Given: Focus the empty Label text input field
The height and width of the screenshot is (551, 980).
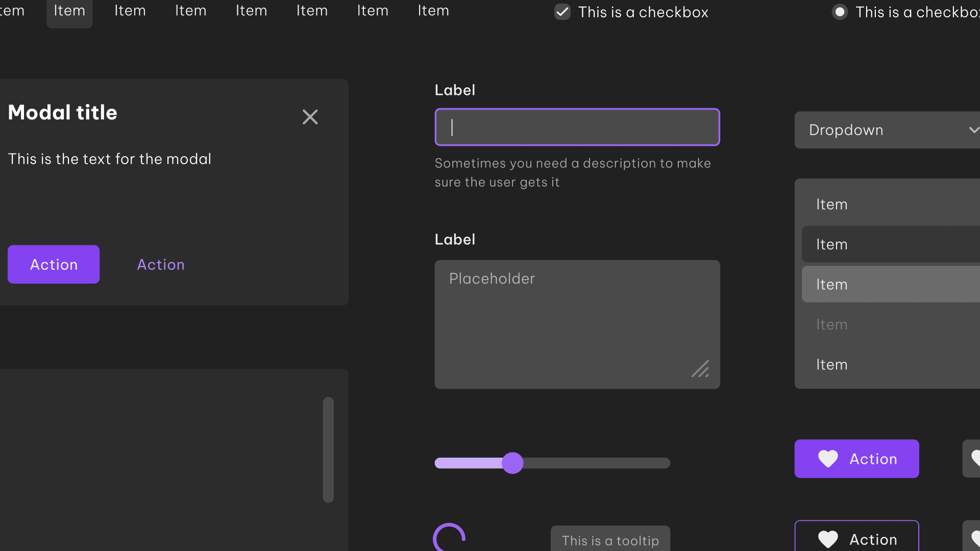Looking at the screenshot, I should click(577, 127).
